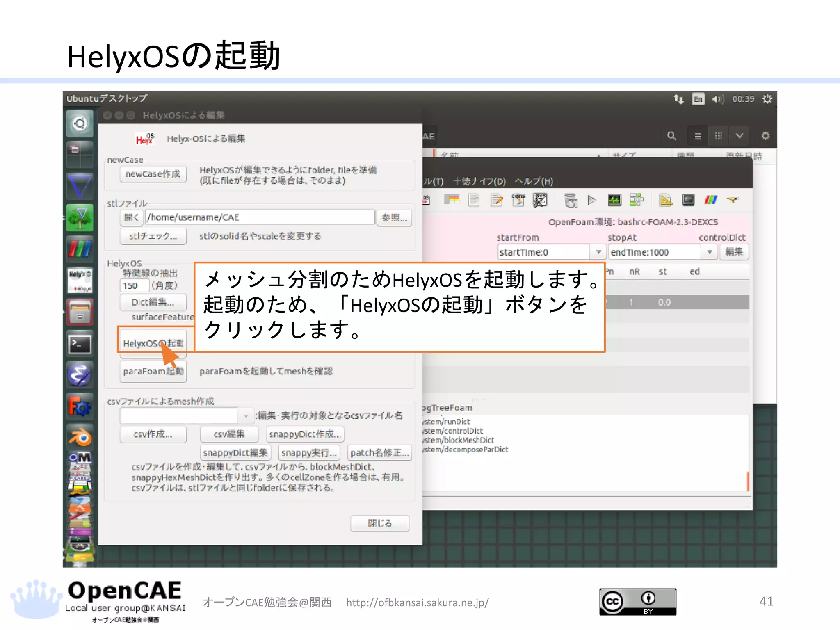
Task: Click the controlDict 編集 button
Action: point(734,252)
